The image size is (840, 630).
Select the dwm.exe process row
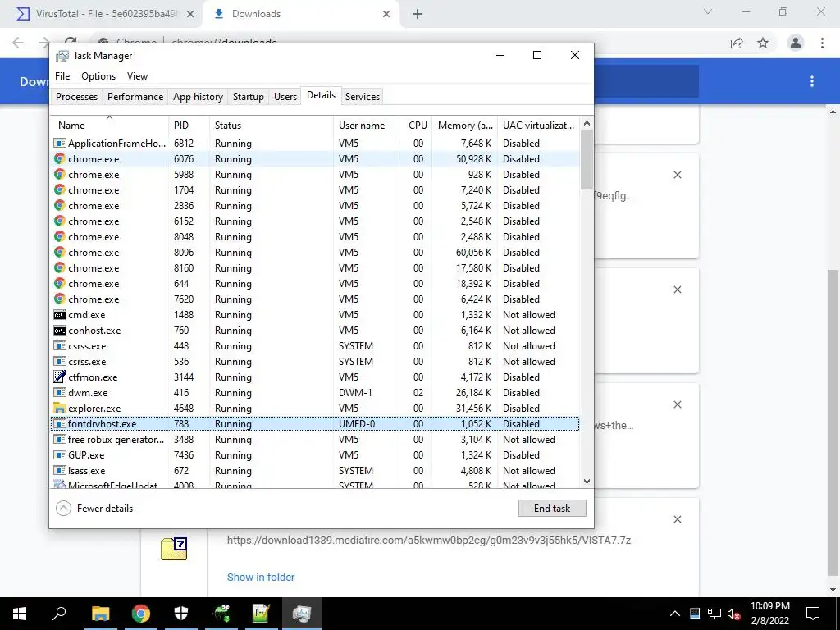click(315, 393)
